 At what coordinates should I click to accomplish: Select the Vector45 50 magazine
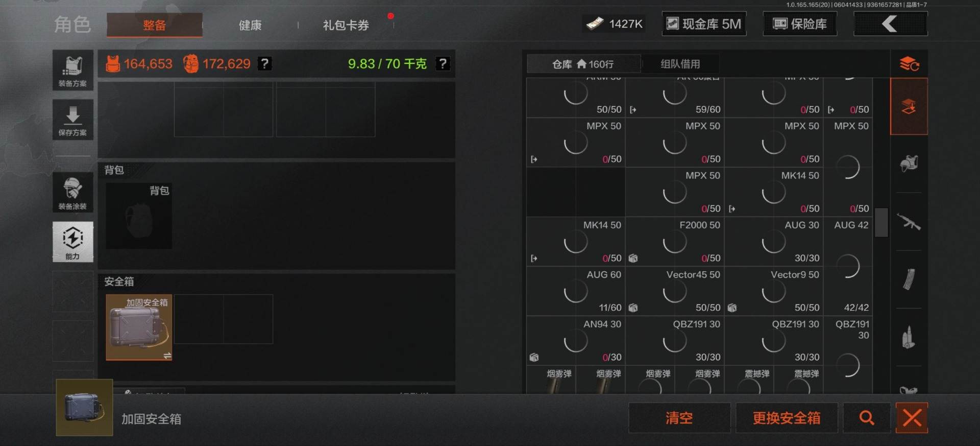click(675, 291)
